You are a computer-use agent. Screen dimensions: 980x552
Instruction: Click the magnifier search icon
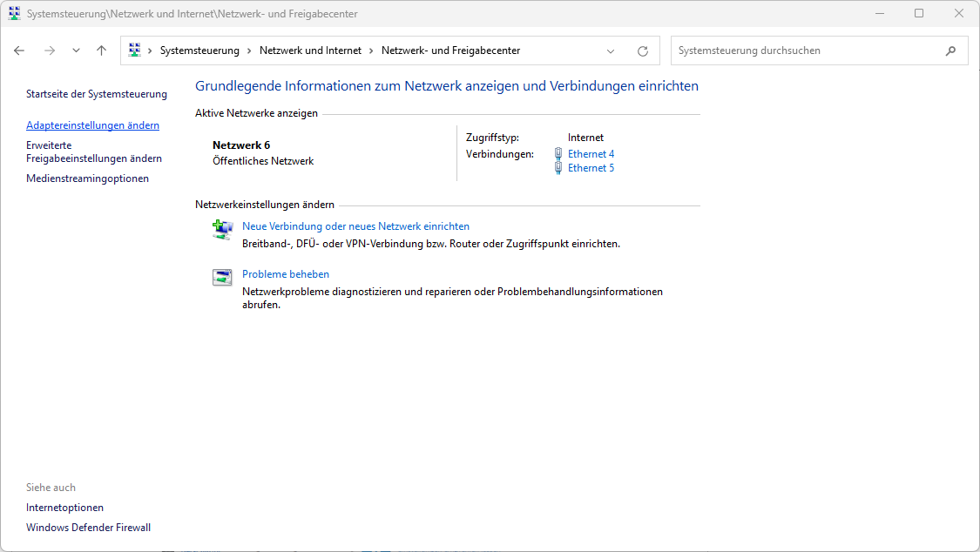coord(950,50)
